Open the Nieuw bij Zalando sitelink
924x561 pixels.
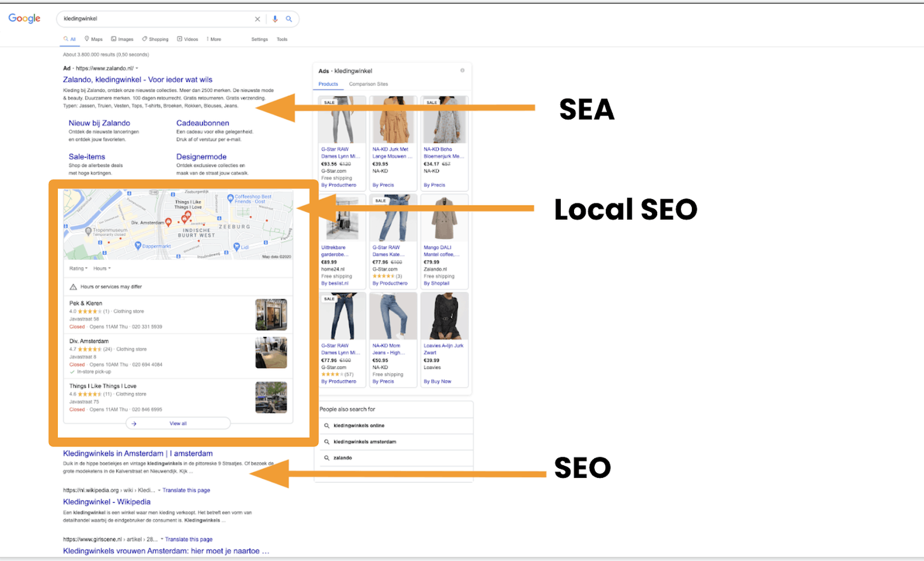click(x=99, y=123)
